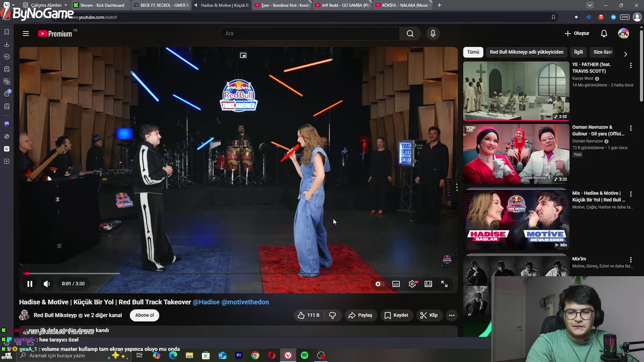The width and height of the screenshot is (644, 362).
Task: Open the tab list dropdown arrow
Action: 590,5
